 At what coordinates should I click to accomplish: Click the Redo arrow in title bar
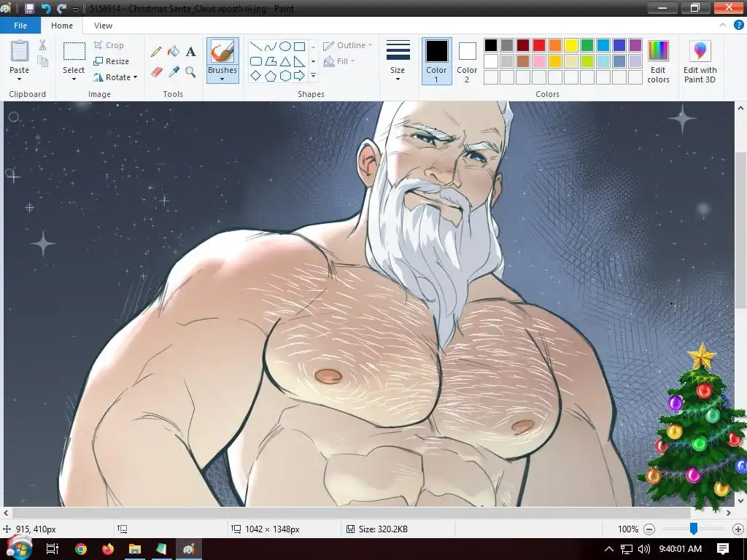[61, 9]
